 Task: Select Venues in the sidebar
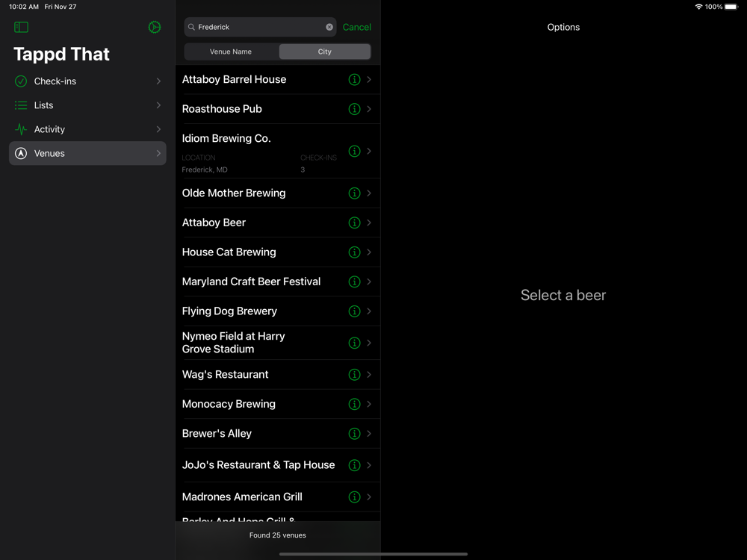(87, 153)
